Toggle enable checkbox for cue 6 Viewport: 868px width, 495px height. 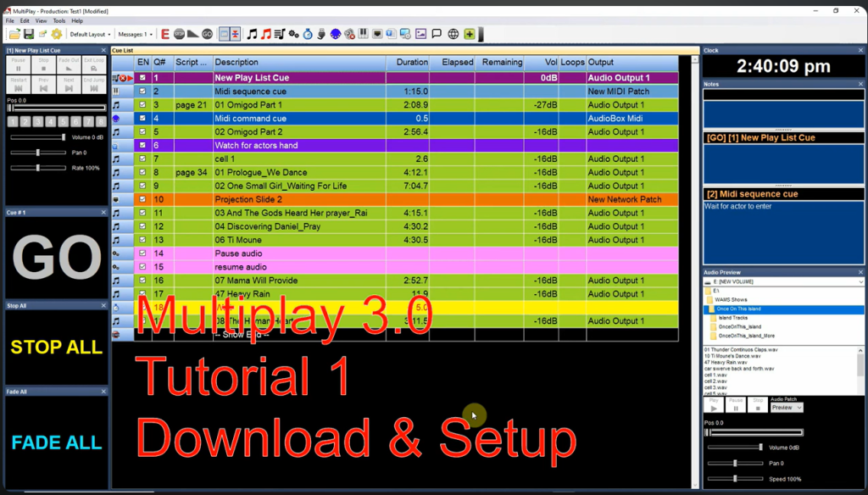coord(142,145)
